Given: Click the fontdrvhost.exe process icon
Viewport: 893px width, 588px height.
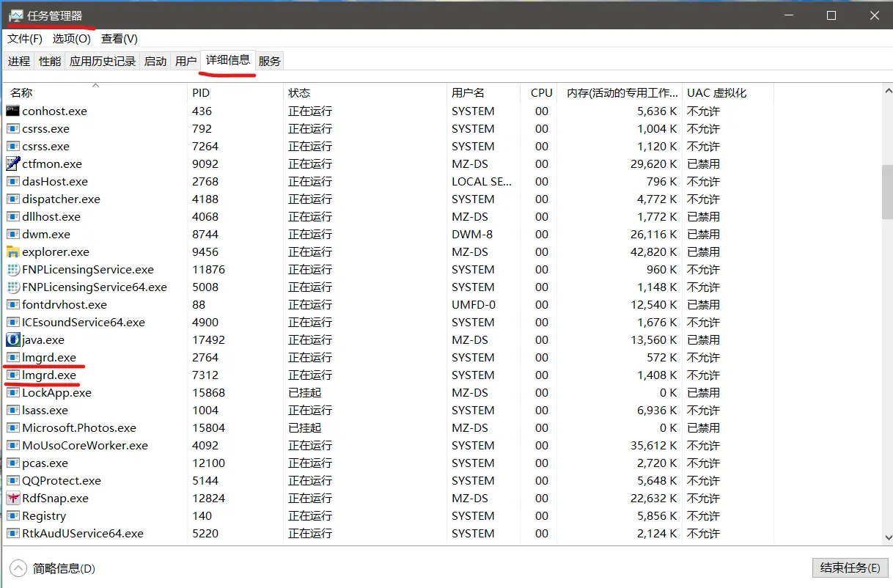Looking at the screenshot, I should (12, 304).
